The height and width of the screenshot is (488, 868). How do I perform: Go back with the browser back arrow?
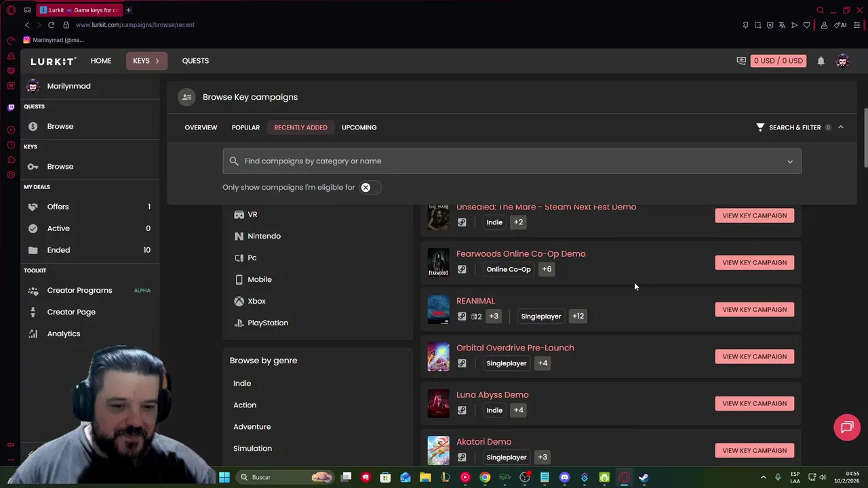pos(27,25)
